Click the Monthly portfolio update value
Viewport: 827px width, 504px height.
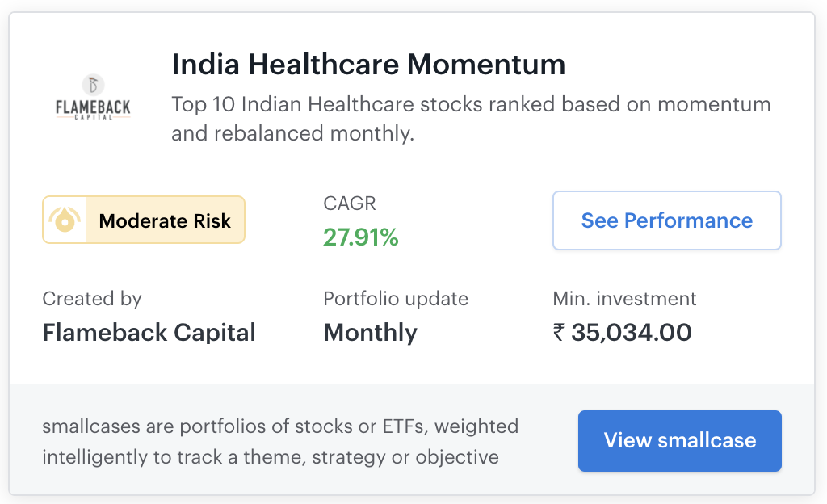tap(370, 333)
